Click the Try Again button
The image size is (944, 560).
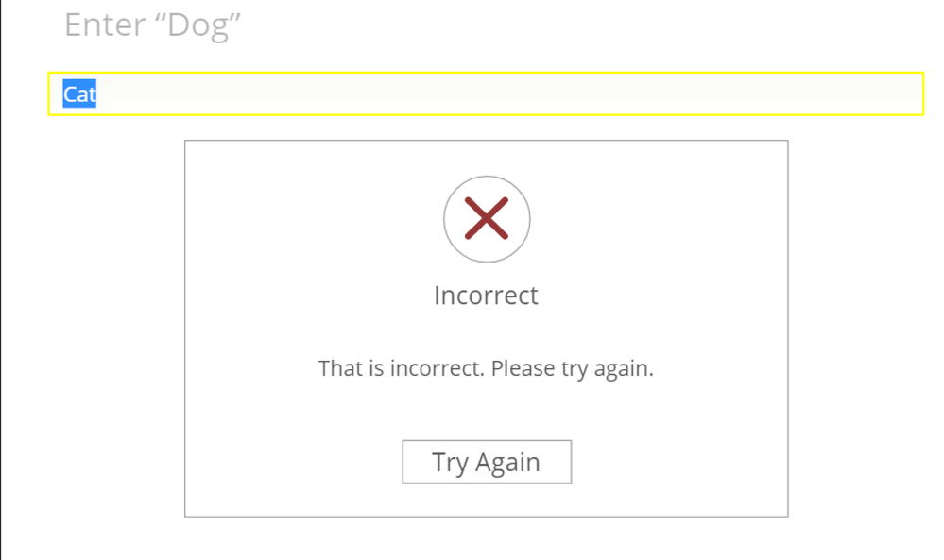487,462
